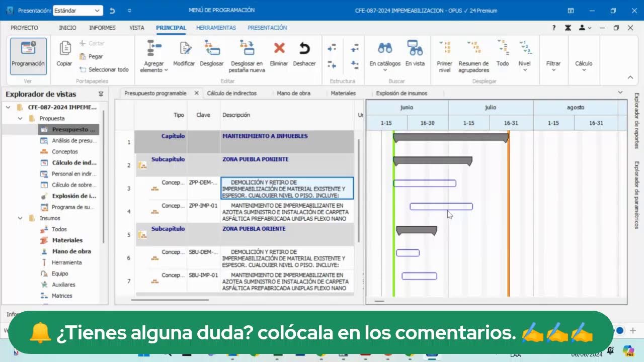Select Todos under Insumos
644x362 pixels.
click(x=59, y=229)
